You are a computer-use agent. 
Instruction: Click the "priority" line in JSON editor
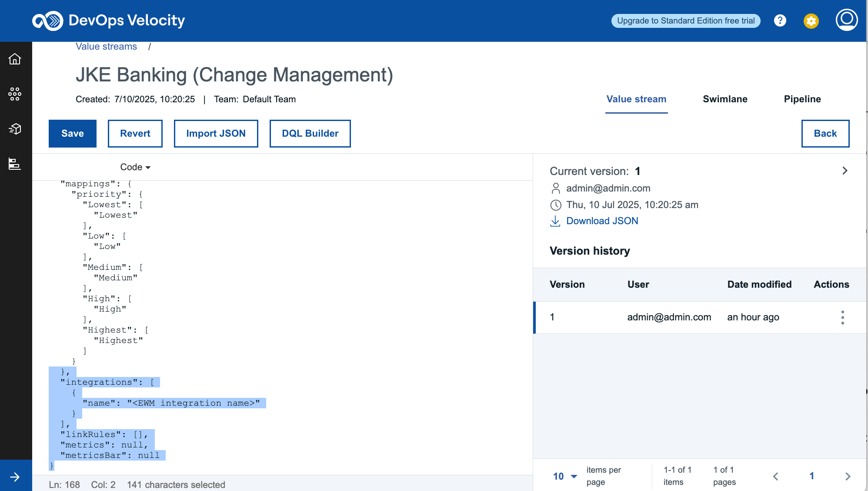(107, 194)
